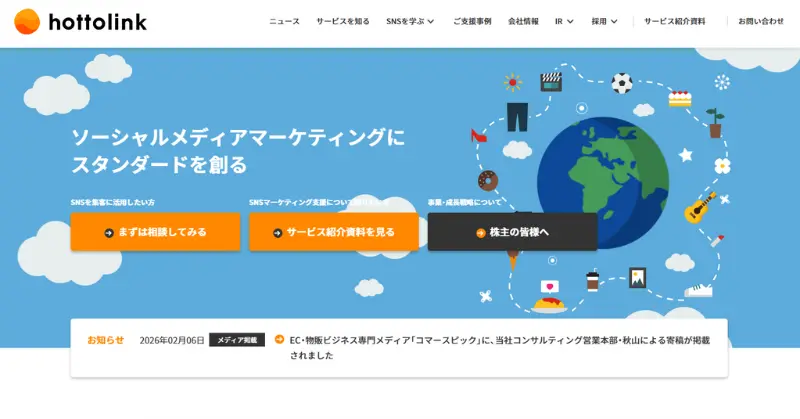Click arrow icon on サービス紹介資料を見る button

[x=278, y=233]
